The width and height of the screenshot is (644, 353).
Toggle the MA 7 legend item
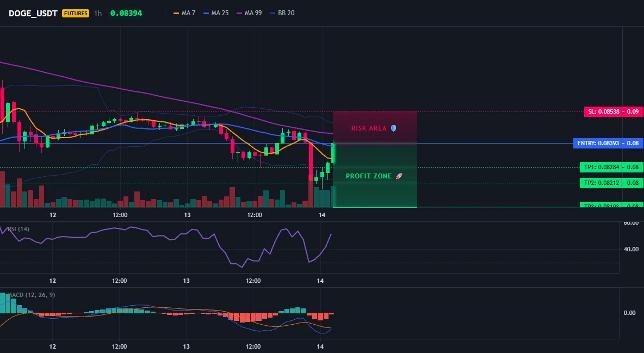click(x=184, y=13)
